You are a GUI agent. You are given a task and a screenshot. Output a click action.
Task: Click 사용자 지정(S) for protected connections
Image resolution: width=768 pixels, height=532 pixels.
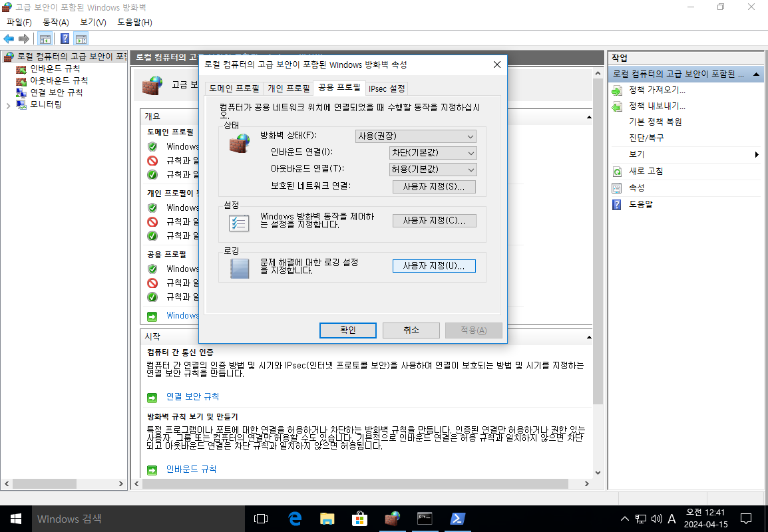click(x=434, y=187)
